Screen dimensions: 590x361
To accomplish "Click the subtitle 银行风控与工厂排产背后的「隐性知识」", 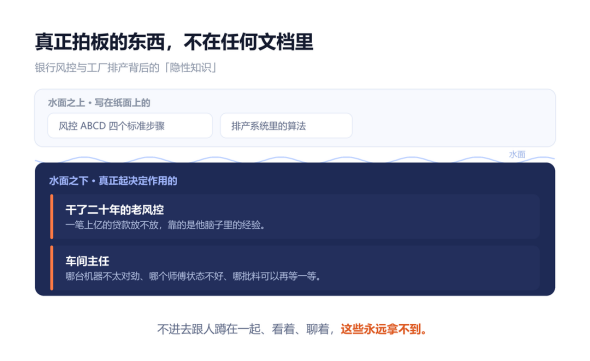I will tap(126, 68).
